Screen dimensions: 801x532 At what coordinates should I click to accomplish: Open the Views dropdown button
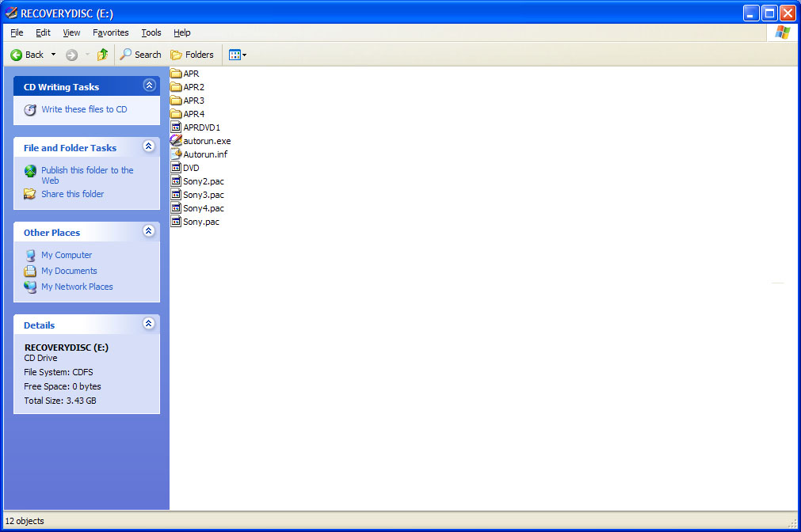pos(238,55)
